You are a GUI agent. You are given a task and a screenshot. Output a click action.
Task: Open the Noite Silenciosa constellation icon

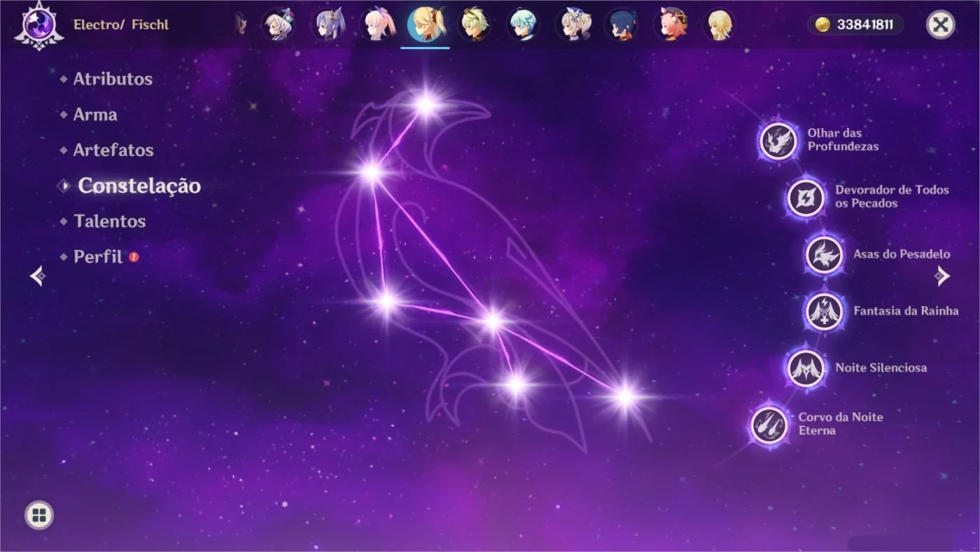click(806, 368)
